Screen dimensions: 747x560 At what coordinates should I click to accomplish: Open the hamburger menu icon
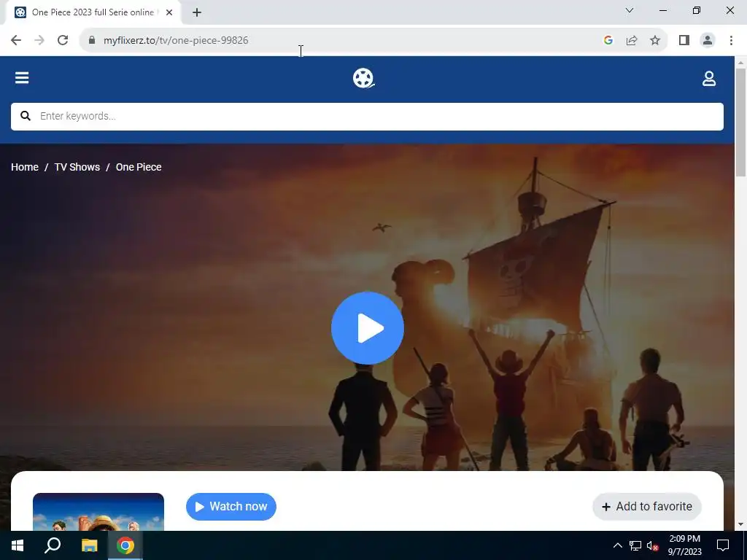tap(22, 77)
